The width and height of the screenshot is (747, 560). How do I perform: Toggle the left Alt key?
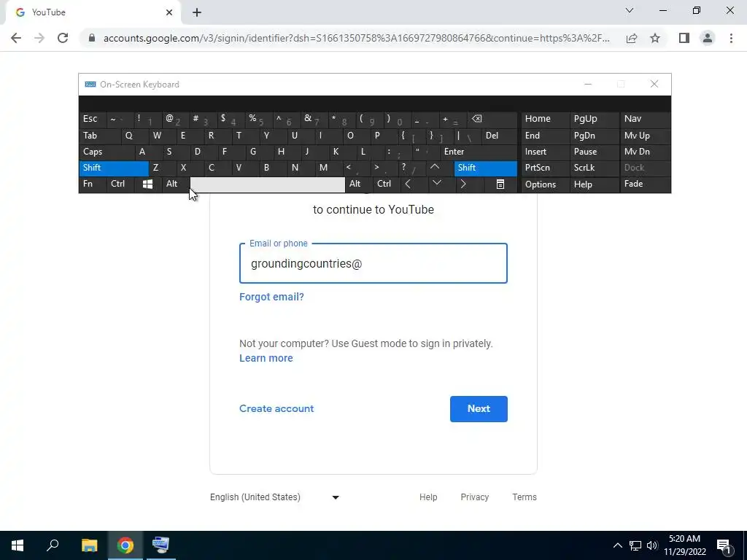176,184
